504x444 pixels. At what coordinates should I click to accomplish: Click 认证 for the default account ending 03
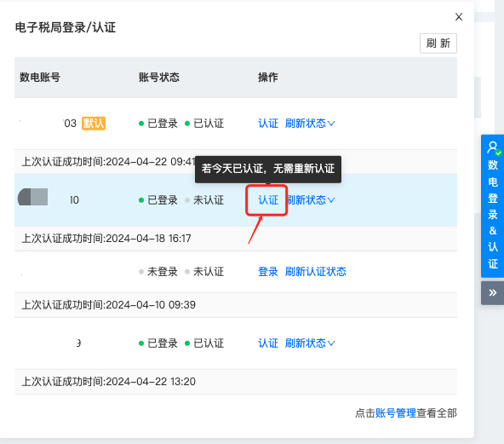click(x=267, y=124)
